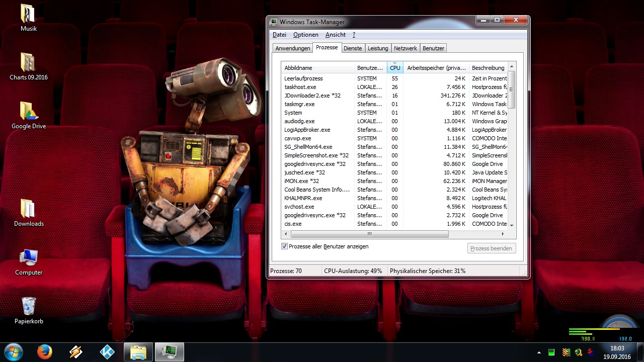This screenshot has height=362, width=644.
Task: Click the network arrows tray icon
Action: [566, 352]
